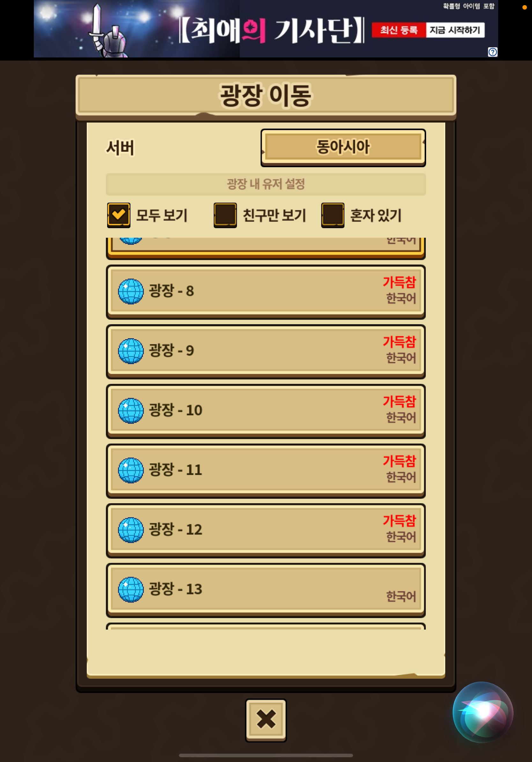Uncheck the 모두 보기 checkbox
The height and width of the screenshot is (762, 532).
(118, 215)
